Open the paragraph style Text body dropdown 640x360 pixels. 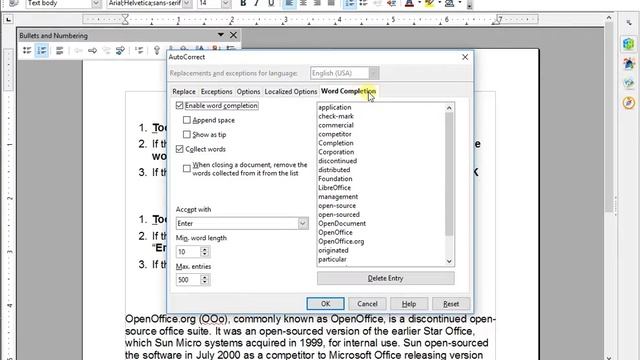(x=96, y=3)
